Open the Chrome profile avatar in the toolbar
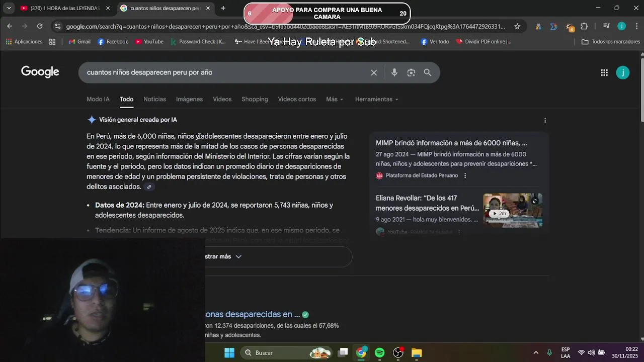Viewport: 644px width, 362px height. pyautogui.click(x=621, y=26)
